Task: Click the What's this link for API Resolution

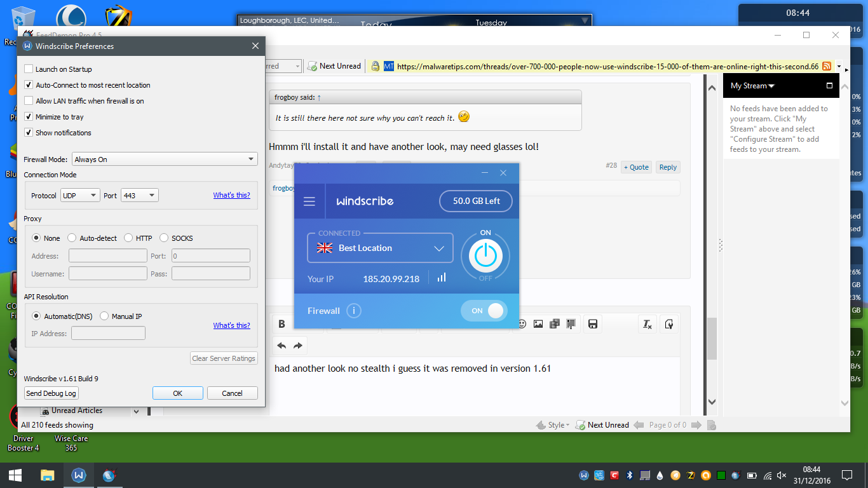Action: tap(232, 325)
